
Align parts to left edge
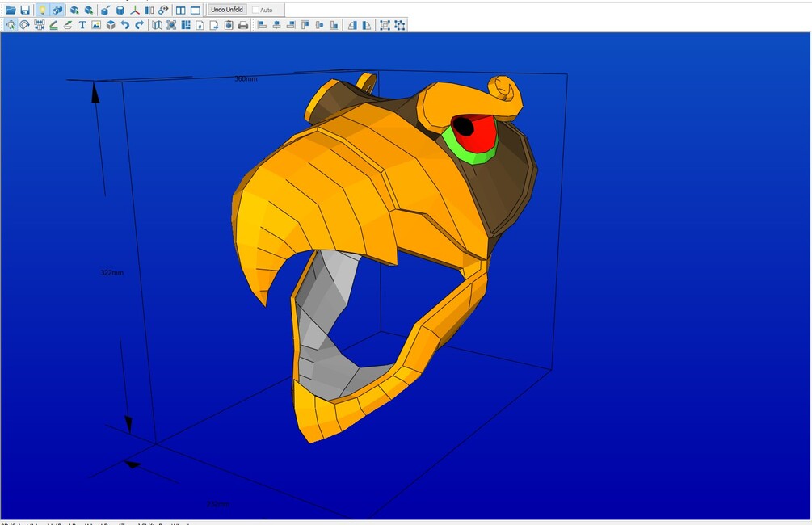coord(262,25)
